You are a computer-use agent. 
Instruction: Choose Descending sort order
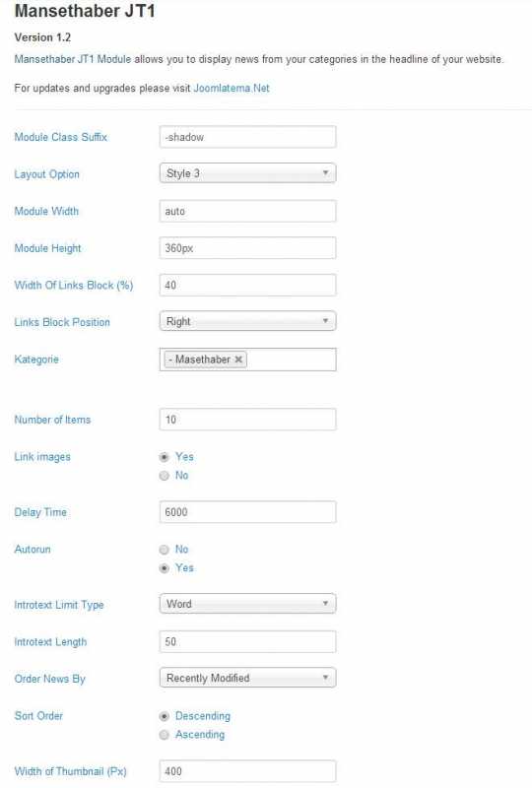tap(164, 716)
